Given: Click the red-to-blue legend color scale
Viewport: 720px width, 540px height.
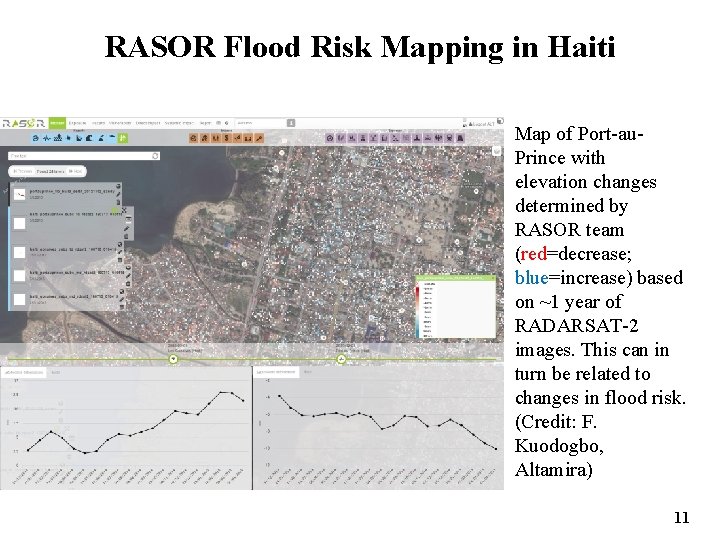Looking at the screenshot, I should tap(417, 310).
